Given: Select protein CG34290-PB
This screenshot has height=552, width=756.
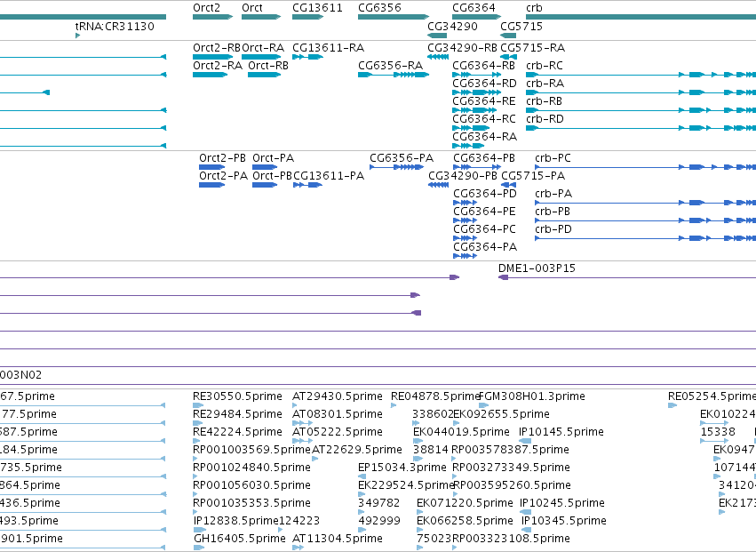Looking at the screenshot, I should click(x=462, y=176).
